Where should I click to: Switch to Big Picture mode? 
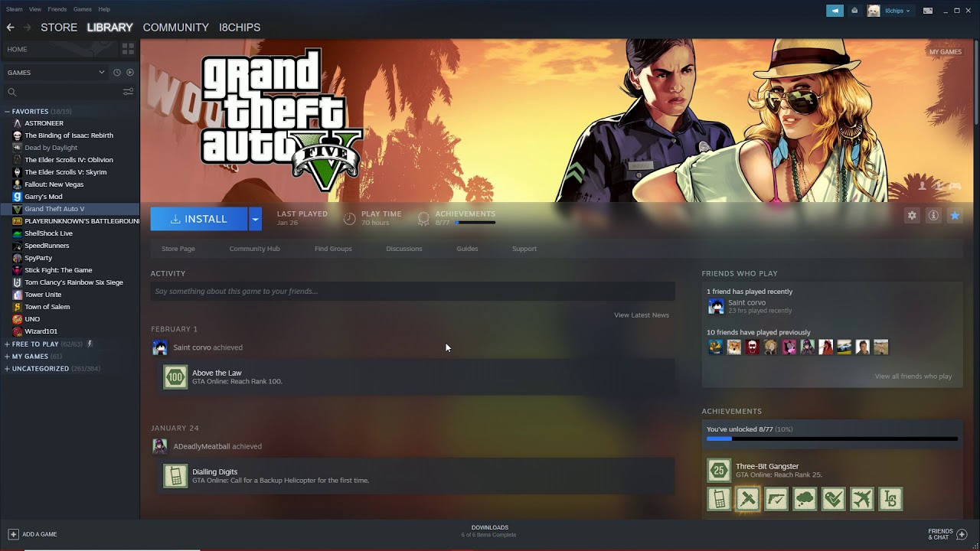pyautogui.click(x=928, y=10)
